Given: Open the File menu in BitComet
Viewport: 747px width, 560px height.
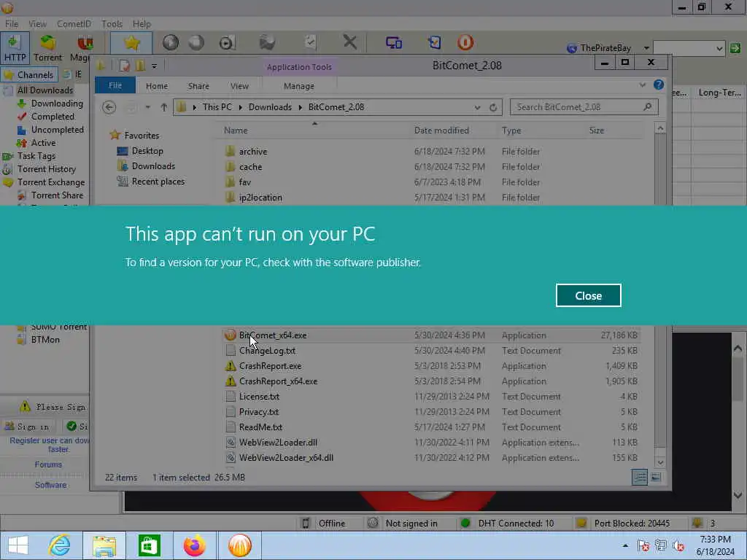Looking at the screenshot, I should 12,24.
